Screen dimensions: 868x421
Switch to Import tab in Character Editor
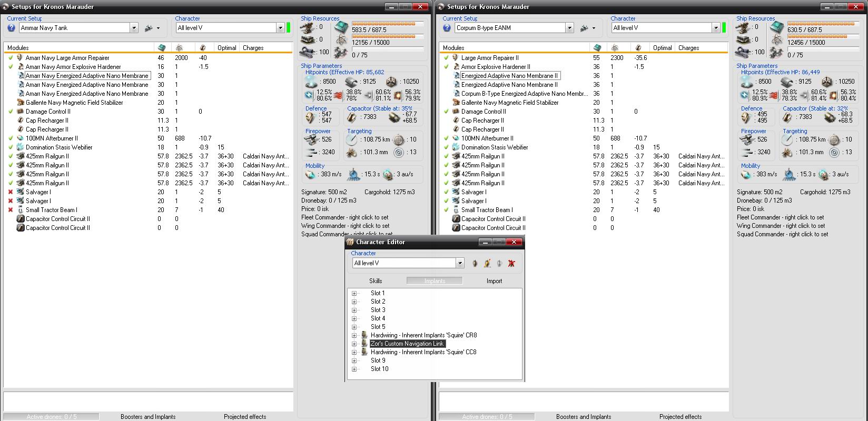click(494, 281)
